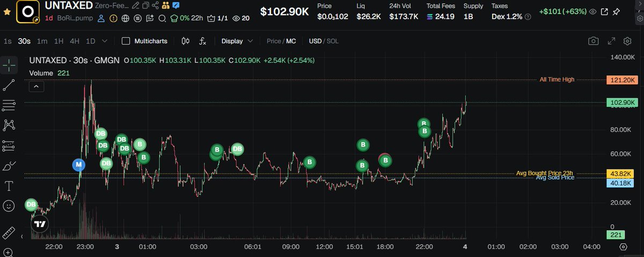
Task: Open the fx indicators menu
Action: coord(203,41)
